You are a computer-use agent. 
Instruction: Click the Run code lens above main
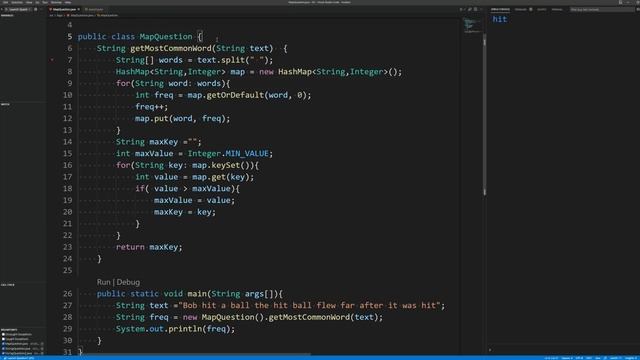tap(104, 282)
